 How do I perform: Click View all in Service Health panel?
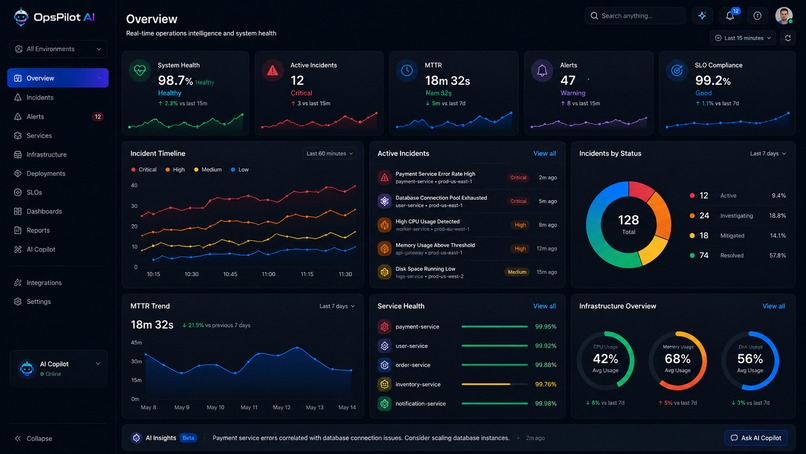click(x=544, y=306)
